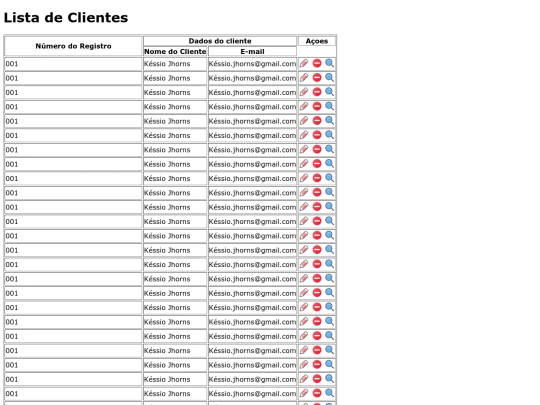This screenshot has height=405, width=540.
Task: Click the pencil icon in the third client row
Action: click(304, 92)
